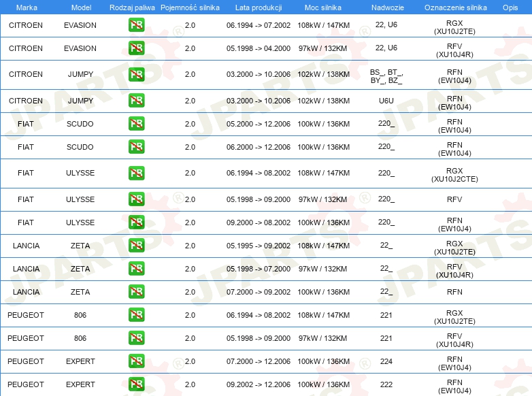Screen dimensions: 532x396
Task: Click petrol icon in Citroen Evasion 108kW row
Action: [x=136, y=24]
